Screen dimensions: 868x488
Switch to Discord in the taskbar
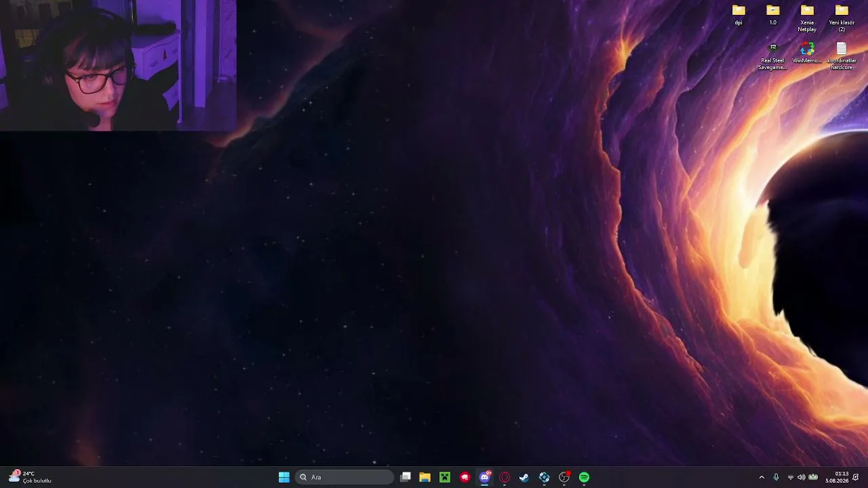tap(484, 477)
